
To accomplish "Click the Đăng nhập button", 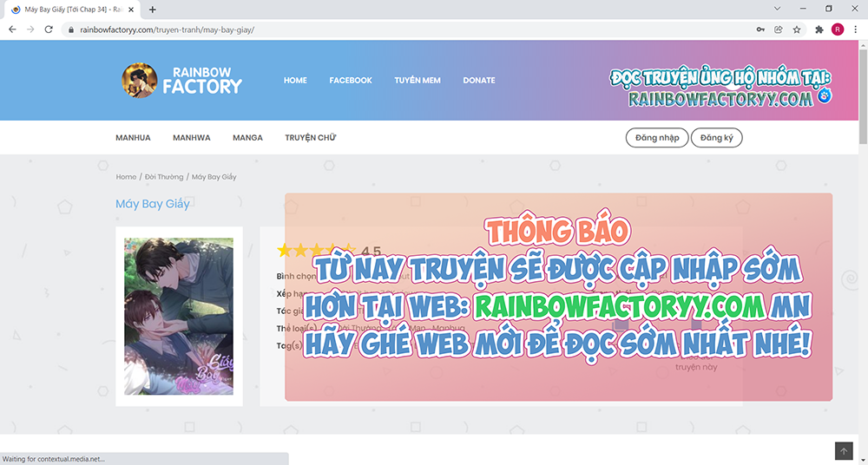I will click(657, 138).
